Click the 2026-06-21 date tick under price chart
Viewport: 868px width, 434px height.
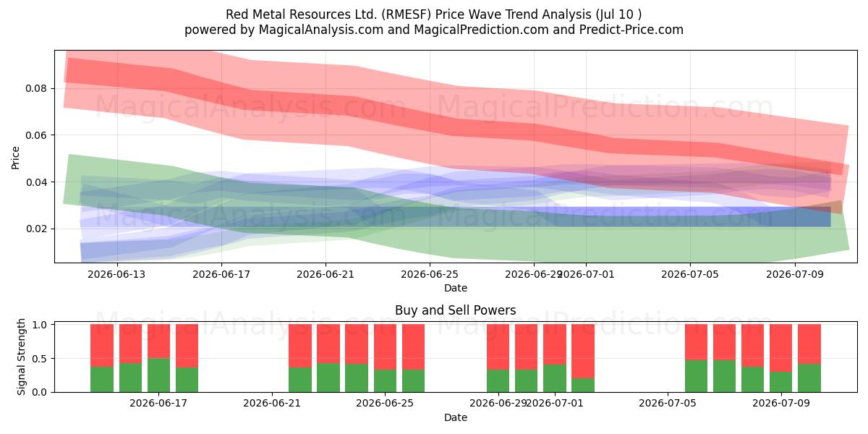pyautogui.click(x=325, y=274)
